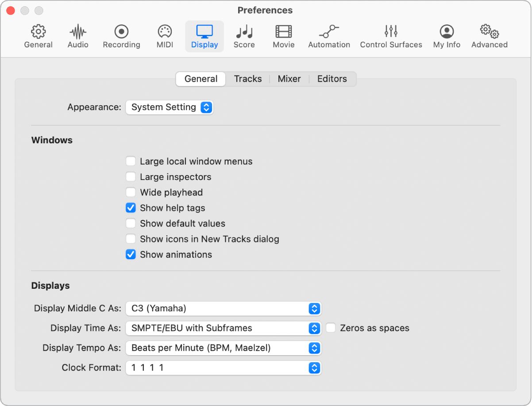532x406 pixels.
Task: Open the Score preferences pane
Action: pos(244,36)
